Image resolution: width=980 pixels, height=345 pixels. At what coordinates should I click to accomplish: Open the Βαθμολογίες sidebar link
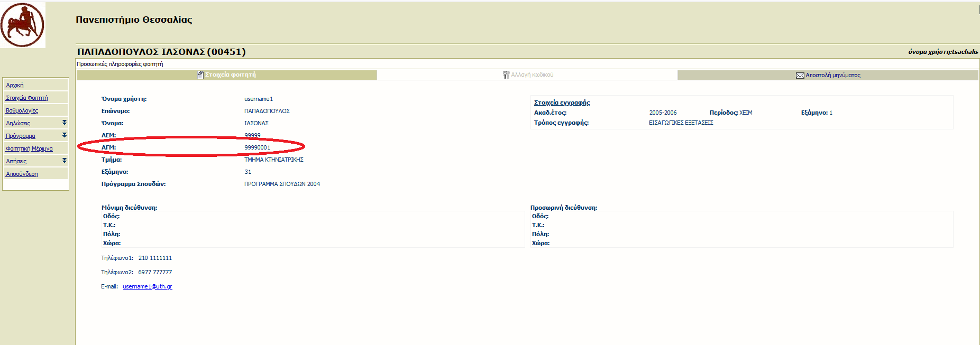22,111
